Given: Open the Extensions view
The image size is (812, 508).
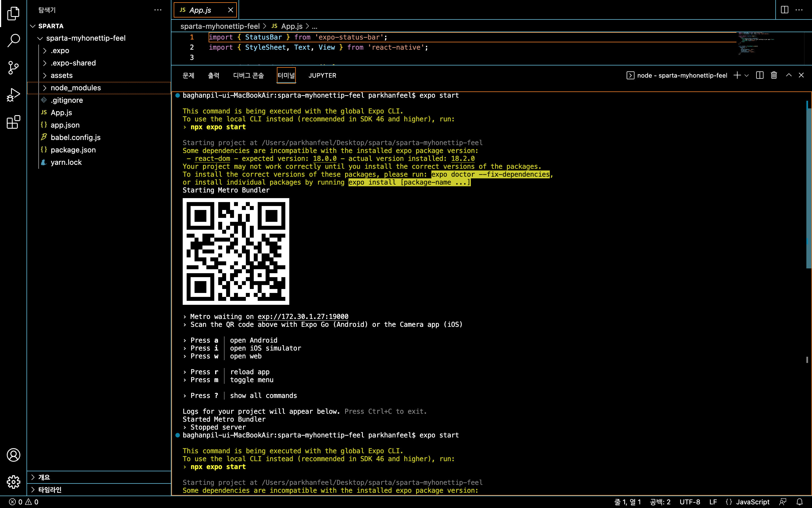Looking at the screenshot, I should [14, 122].
